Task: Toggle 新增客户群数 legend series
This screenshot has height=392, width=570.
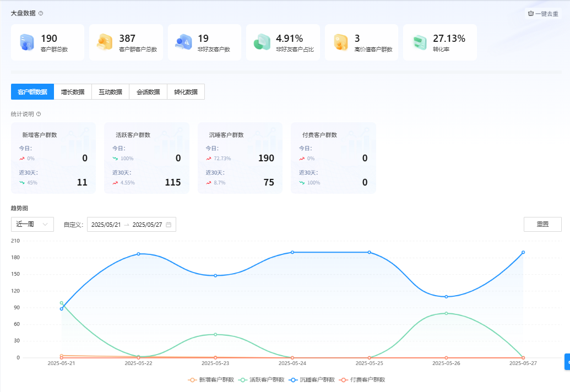Action: (x=211, y=380)
